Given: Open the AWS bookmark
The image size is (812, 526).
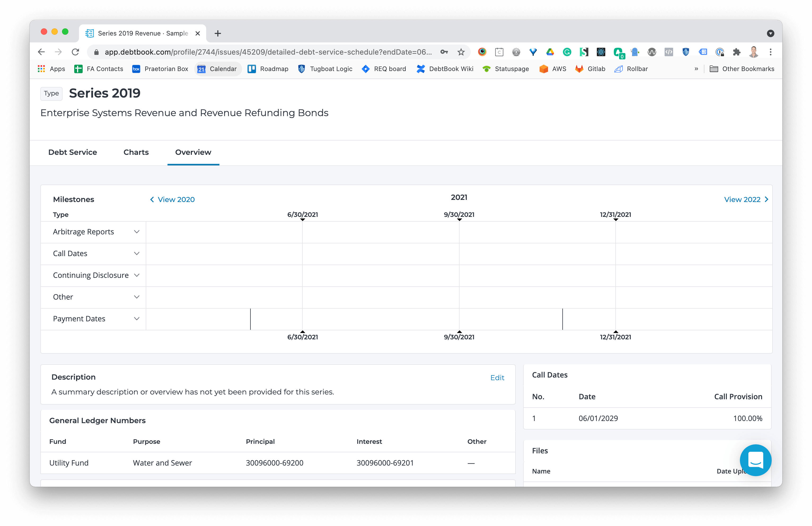Looking at the screenshot, I should tap(553, 69).
